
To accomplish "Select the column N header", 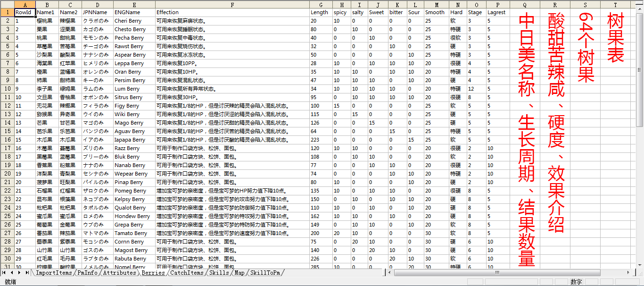I will click(457, 4).
